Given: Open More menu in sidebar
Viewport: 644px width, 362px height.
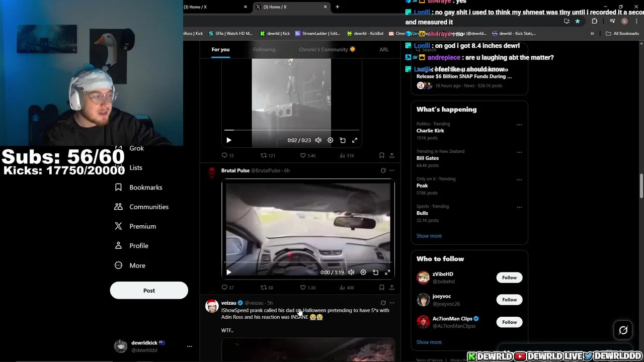Looking at the screenshot, I should [130, 265].
